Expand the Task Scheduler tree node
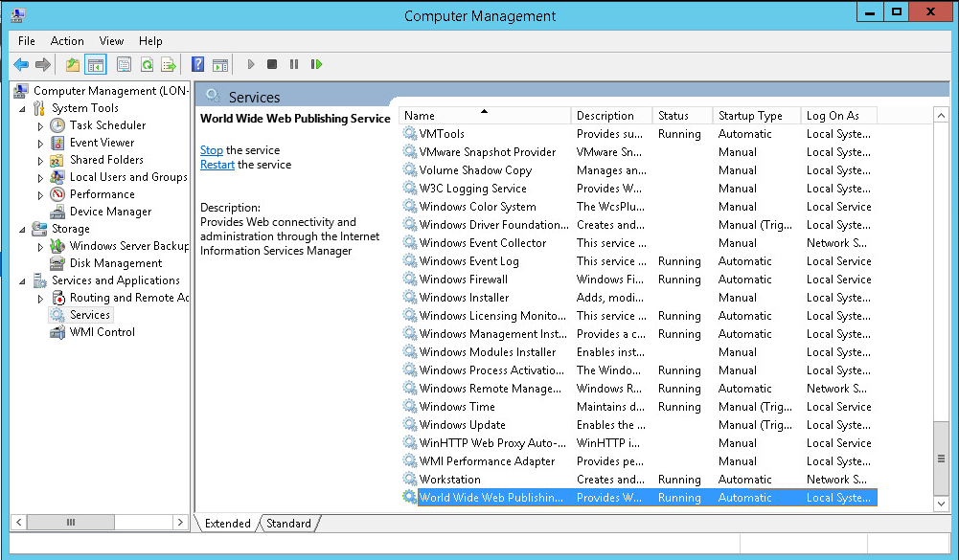 click(40, 126)
